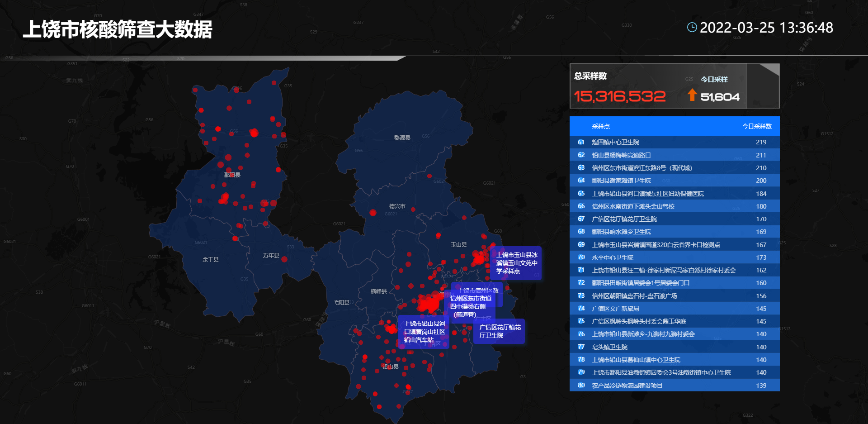Select row 67 广信区花厅镇花厅卫生院
Image resolution: width=868 pixels, height=424 pixels.
[x=675, y=219]
